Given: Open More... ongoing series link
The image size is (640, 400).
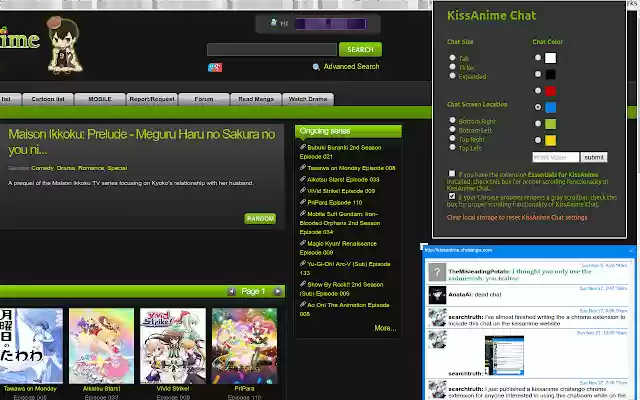Looking at the screenshot, I should coord(385,328).
